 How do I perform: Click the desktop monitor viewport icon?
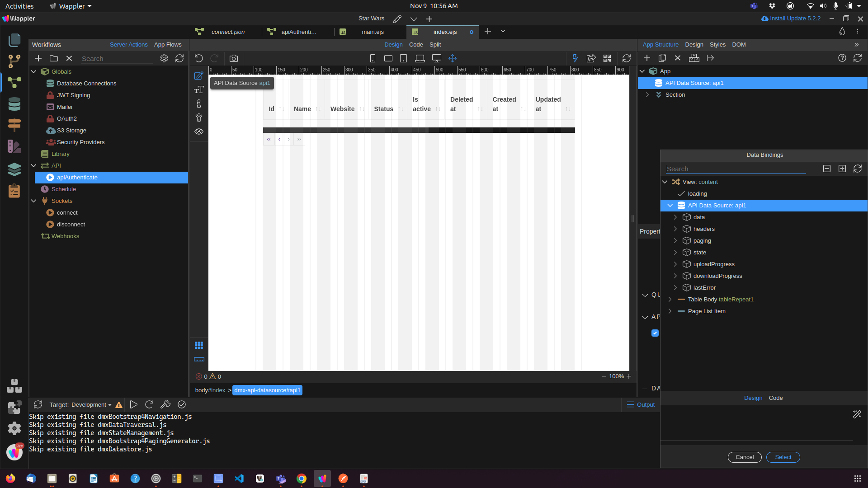tap(436, 58)
